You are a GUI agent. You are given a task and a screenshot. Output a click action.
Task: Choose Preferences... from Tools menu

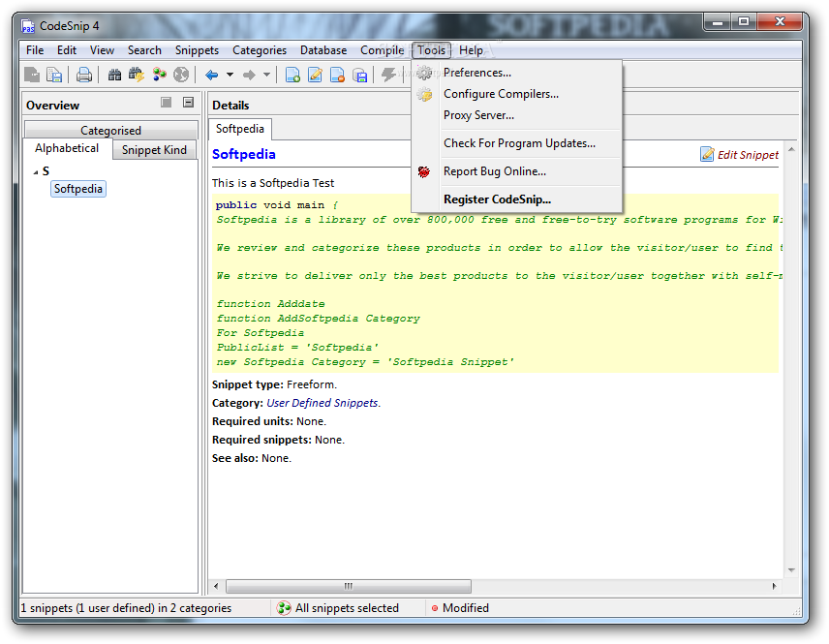tap(516, 73)
